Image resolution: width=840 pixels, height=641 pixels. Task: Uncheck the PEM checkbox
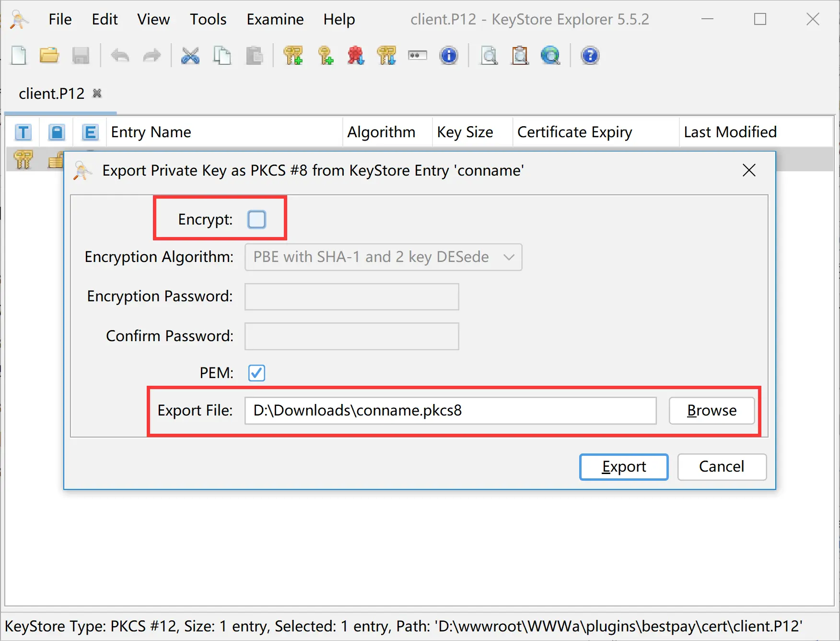click(x=257, y=373)
